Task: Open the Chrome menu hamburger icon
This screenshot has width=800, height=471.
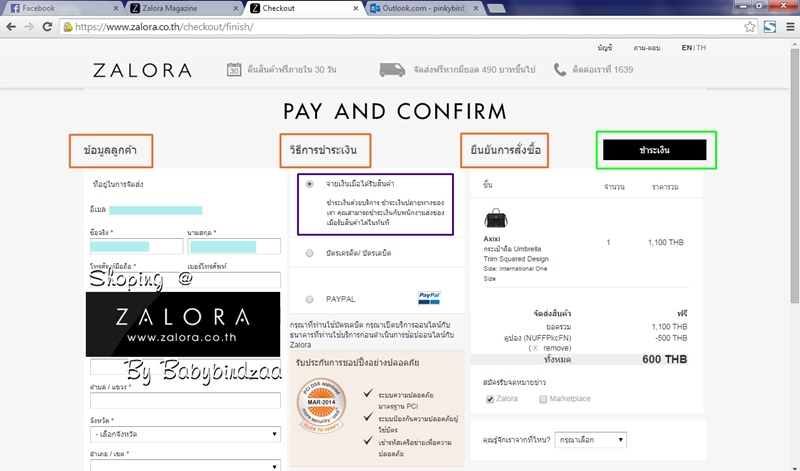Action: point(790,27)
